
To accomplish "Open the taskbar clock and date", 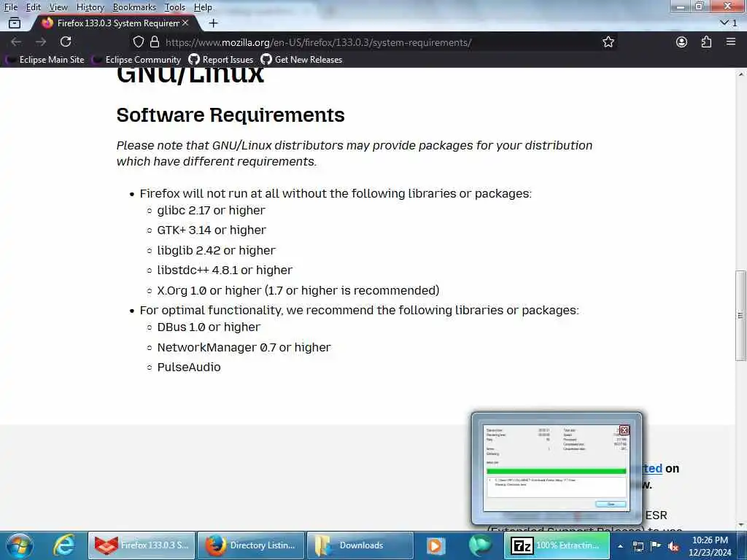I will tap(710, 546).
